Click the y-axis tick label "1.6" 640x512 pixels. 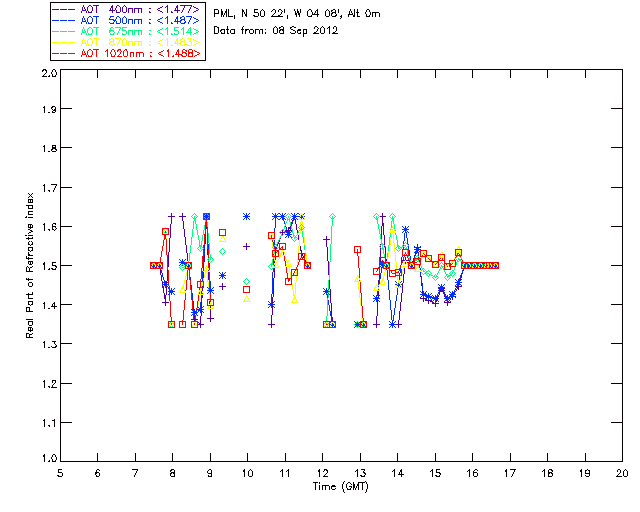coord(49,227)
